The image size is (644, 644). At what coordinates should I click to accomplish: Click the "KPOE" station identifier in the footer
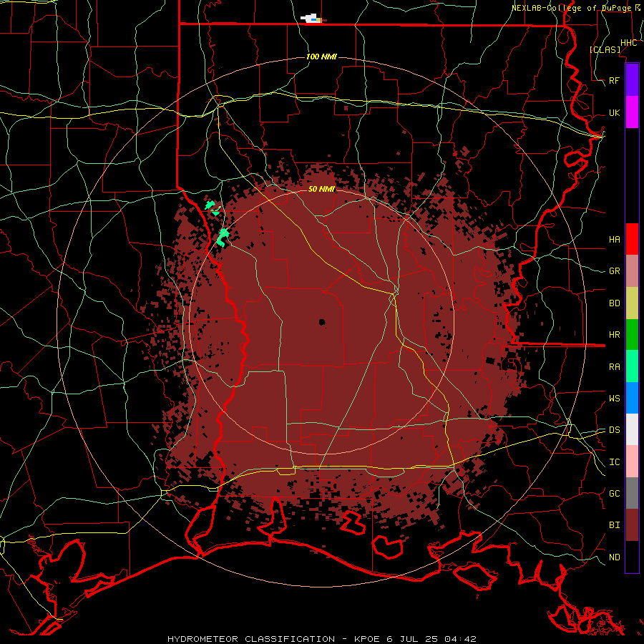coord(368,639)
